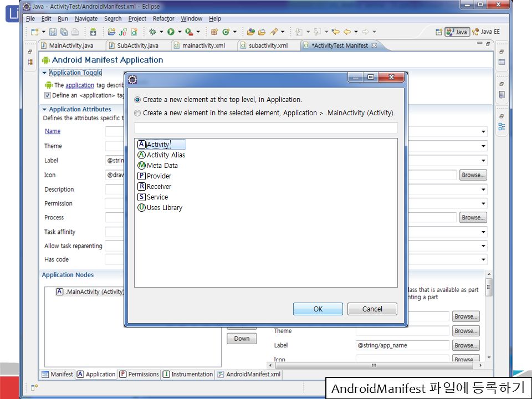Click the Forward navigation arrow icon
Image resolution: width=532 pixels, height=399 pixels.
tap(365, 32)
